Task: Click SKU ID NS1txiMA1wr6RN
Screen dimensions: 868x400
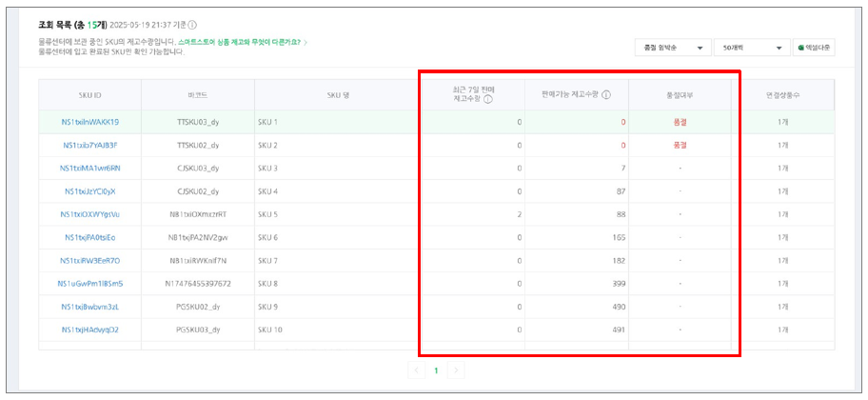Action: point(89,168)
